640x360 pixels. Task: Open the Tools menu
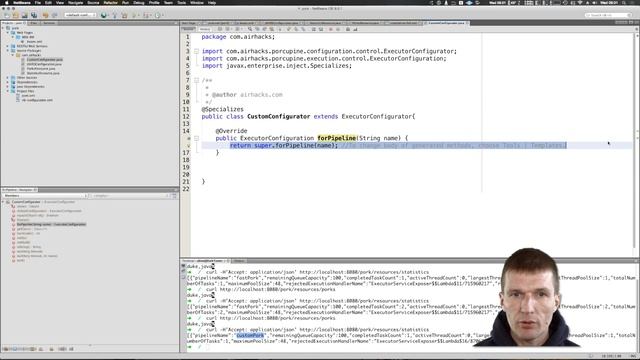click(x=182, y=2)
